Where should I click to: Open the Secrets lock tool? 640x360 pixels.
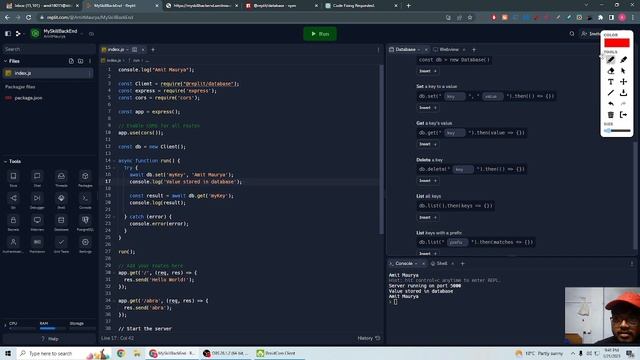[x=13, y=222]
